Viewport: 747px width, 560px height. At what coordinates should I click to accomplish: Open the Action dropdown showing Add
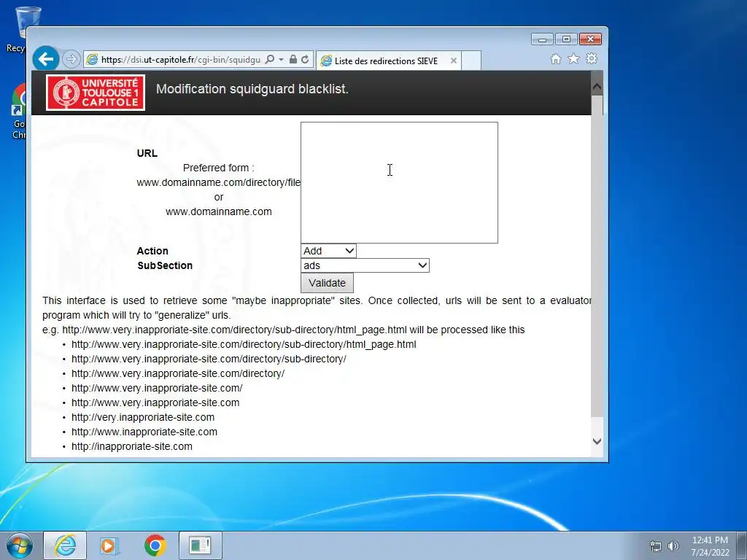[x=328, y=251]
